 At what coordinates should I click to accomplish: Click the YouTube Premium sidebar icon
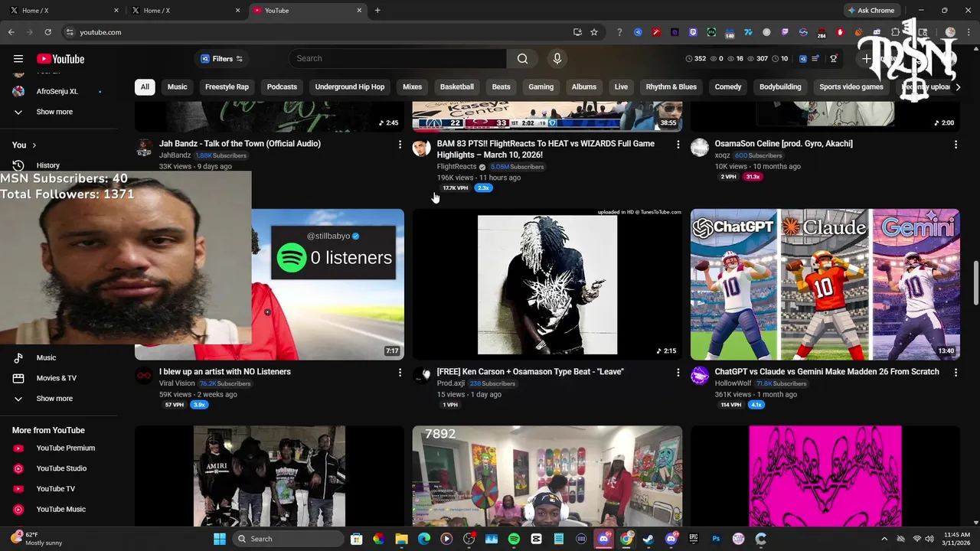click(18, 448)
